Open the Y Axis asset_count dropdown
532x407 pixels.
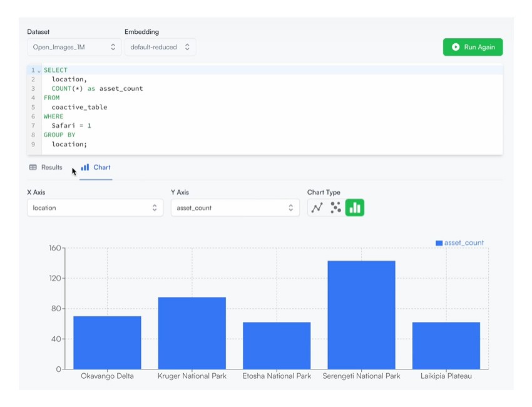(235, 208)
